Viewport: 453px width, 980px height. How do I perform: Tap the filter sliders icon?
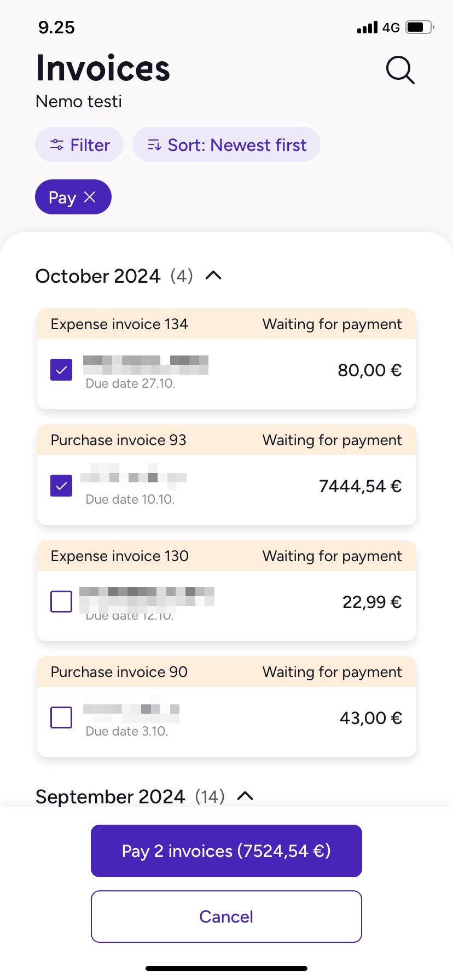pos(57,145)
